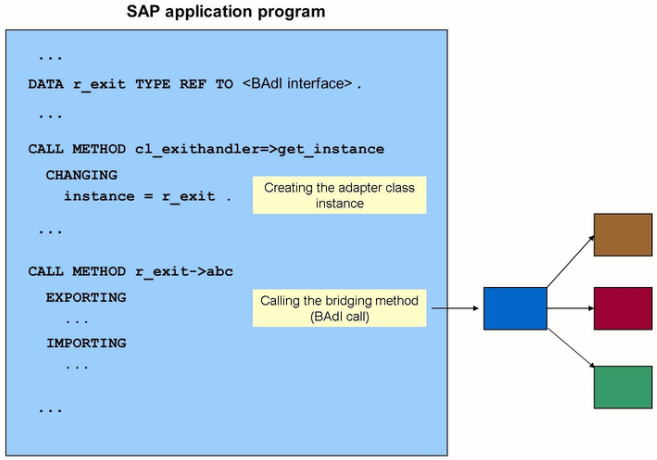
Task: Select the dark red box
Action: pos(622,308)
